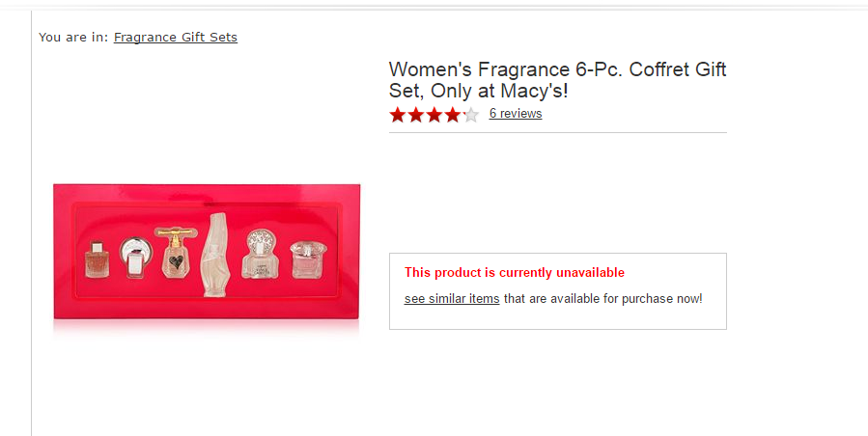868x436 pixels.
Task: Click the second red rating star
Action: pos(416,115)
